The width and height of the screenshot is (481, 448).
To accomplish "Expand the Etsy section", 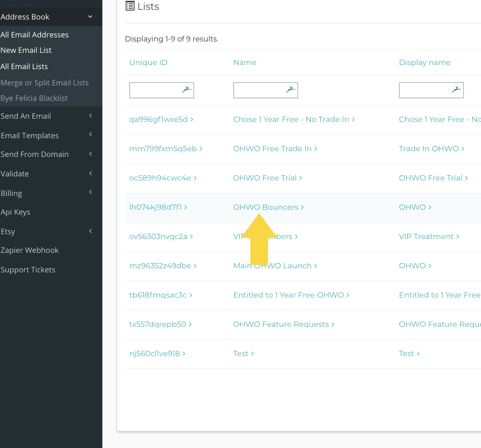I will pos(90,231).
